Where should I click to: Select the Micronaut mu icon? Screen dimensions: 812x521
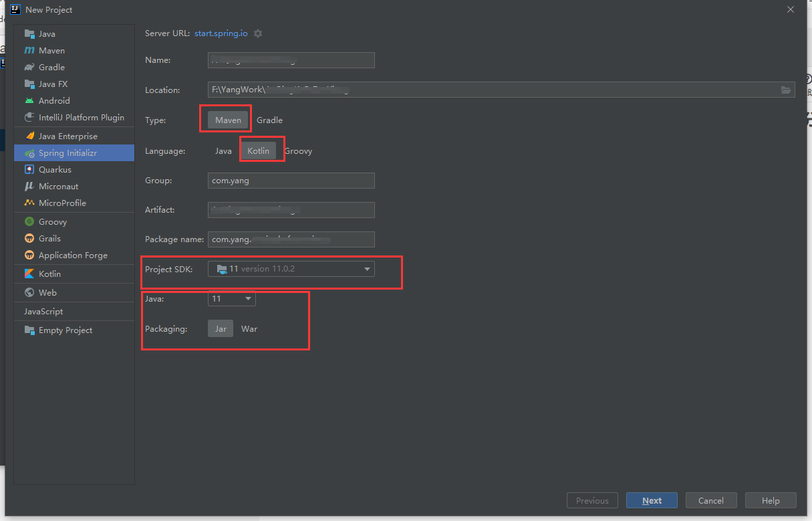[29, 186]
